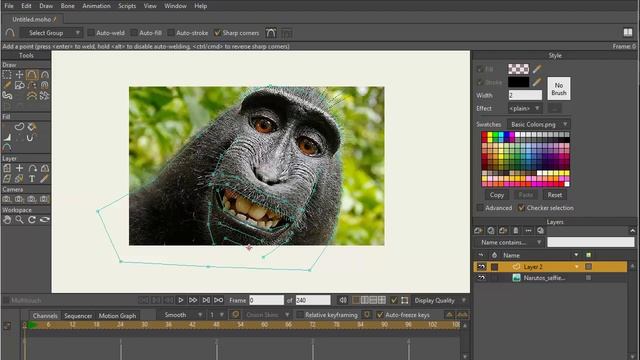Select the Add Point tool in Draw tools
This screenshot has width=640, height=360.
32,74
